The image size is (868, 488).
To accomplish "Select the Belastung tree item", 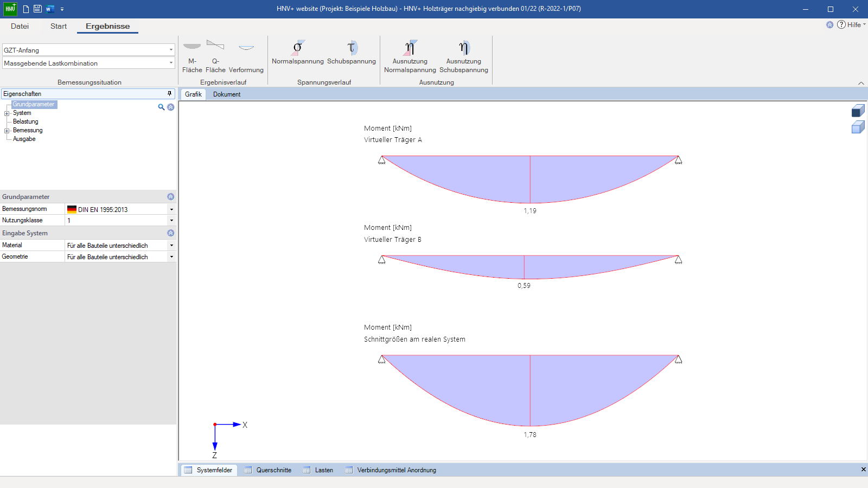I will point(25,121).
